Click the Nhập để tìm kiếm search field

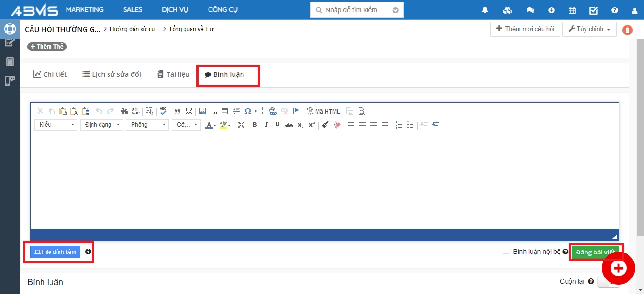(x=356, y=10)
